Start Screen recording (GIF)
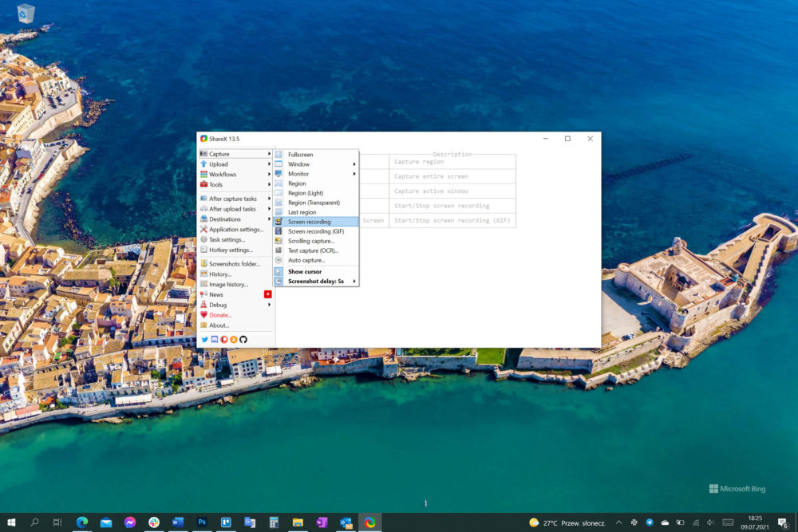 [x=316, y=231]
